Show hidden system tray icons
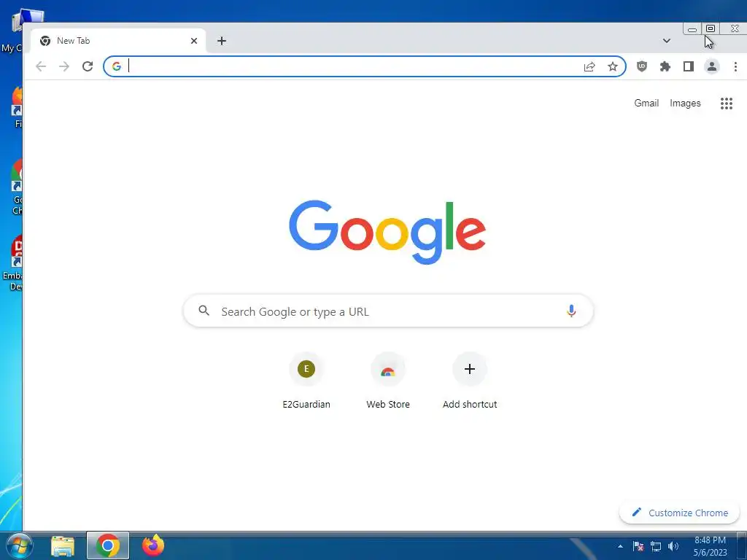The image size is (747, 560). 620,546
